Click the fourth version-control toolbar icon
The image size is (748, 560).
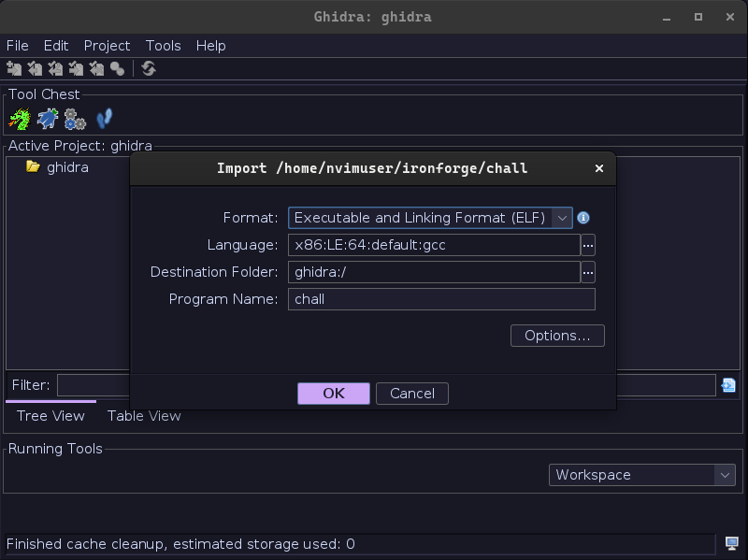coord(76,68)
